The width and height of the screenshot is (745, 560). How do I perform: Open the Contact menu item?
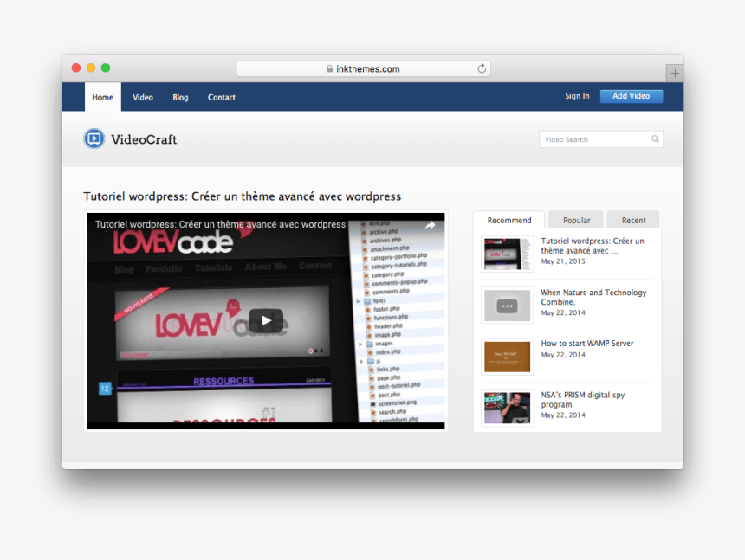pyautogui.click(x=222, y=97)
